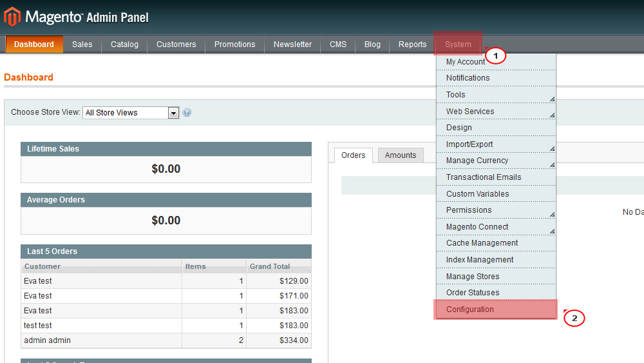Open the admin admin order row
The height and width of the screenshot is (363, 644).
[x=166, y=340]
